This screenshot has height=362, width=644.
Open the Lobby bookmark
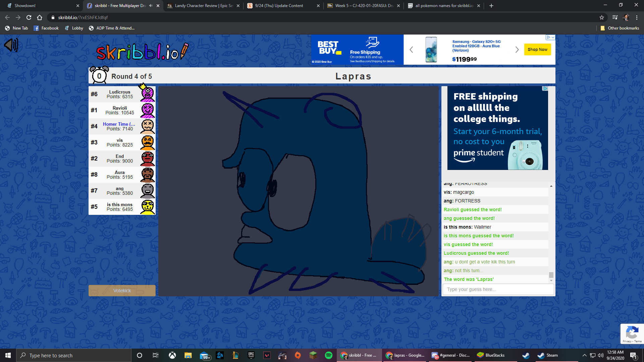point(74,28)
